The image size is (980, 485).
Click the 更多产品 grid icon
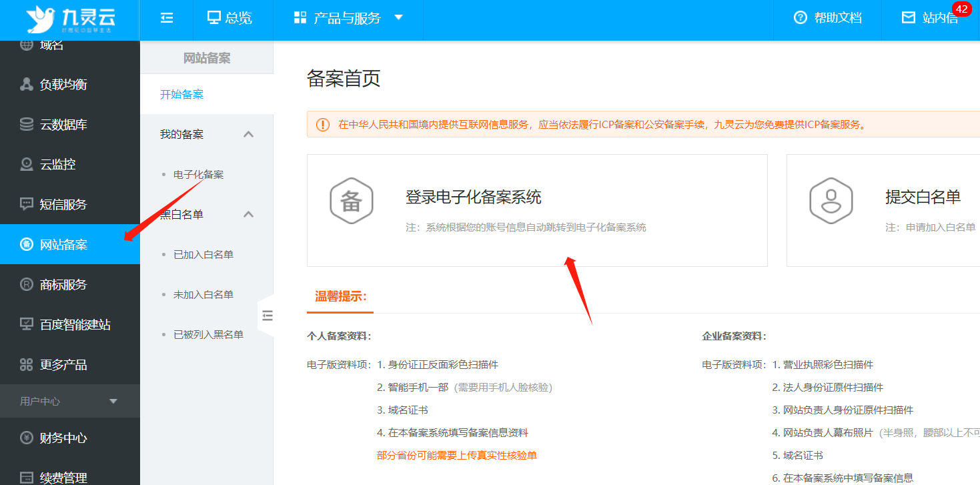click(27, 365)
